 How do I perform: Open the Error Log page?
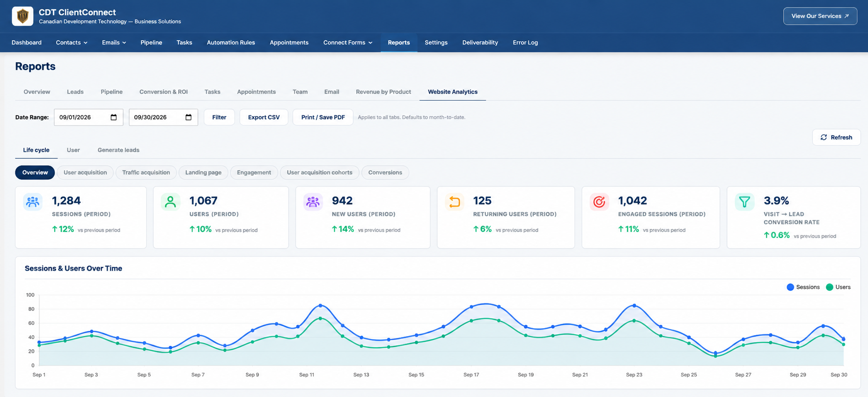(x=525, y=43)
